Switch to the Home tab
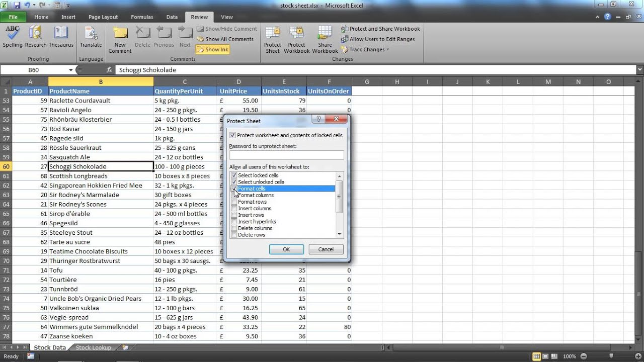 pyautogui.click(x=41, y=17)
